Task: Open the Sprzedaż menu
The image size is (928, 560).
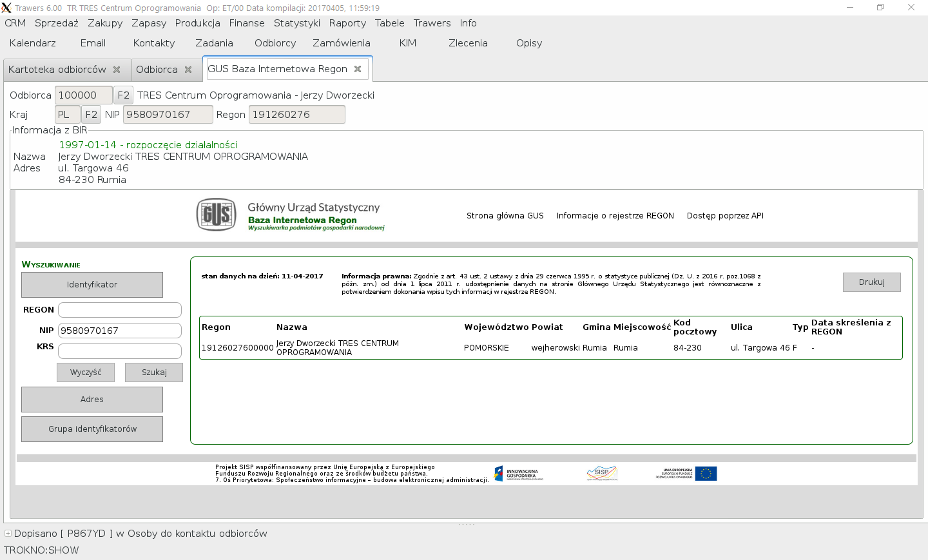Action: point(57,23)
